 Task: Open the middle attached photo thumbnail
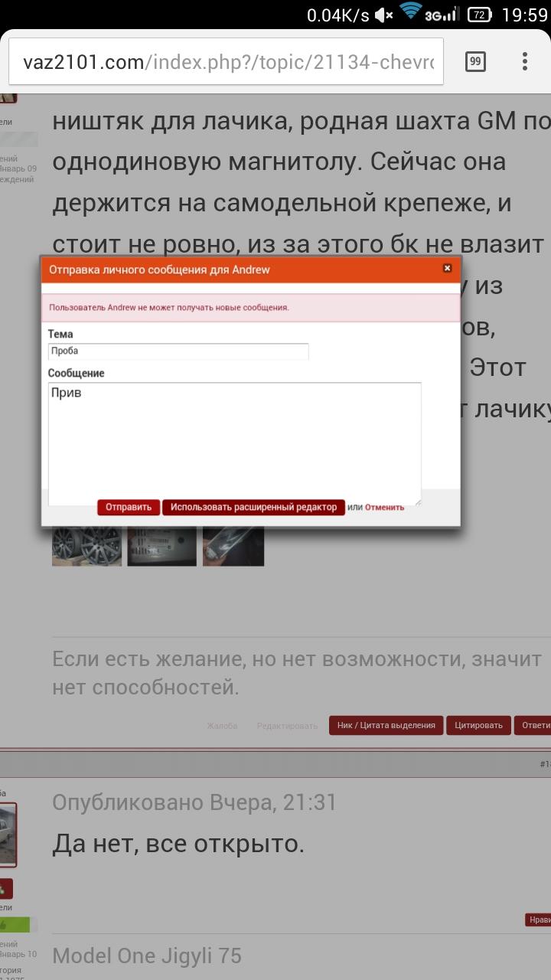click(x=161, y=547)
